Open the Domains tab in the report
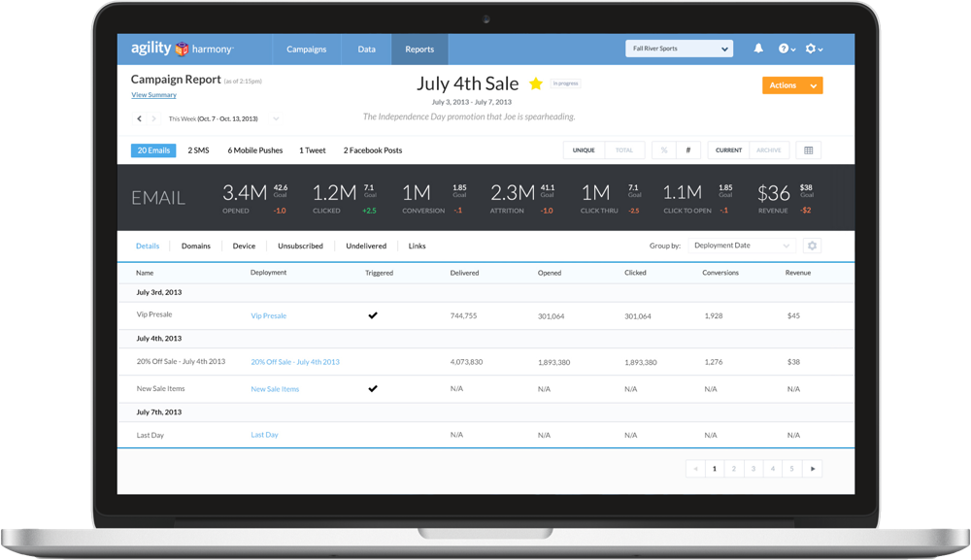This screenshot has height=560, width=971. pos(195,246)
